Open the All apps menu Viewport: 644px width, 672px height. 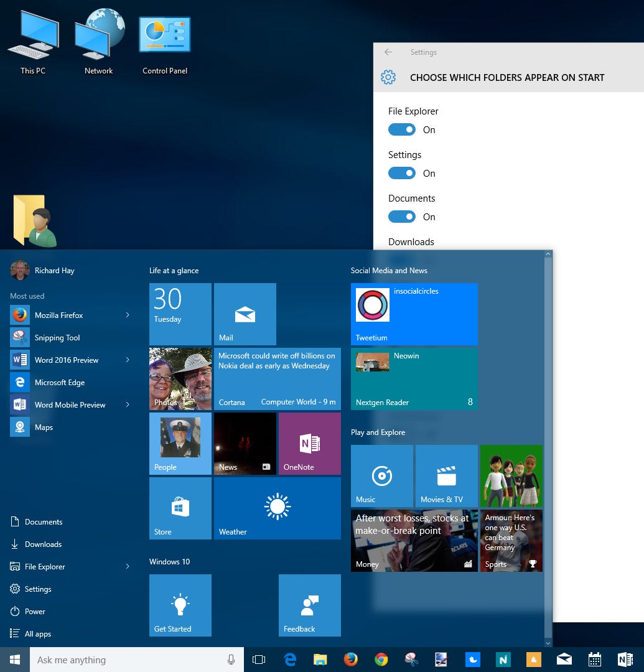[37, 633]
